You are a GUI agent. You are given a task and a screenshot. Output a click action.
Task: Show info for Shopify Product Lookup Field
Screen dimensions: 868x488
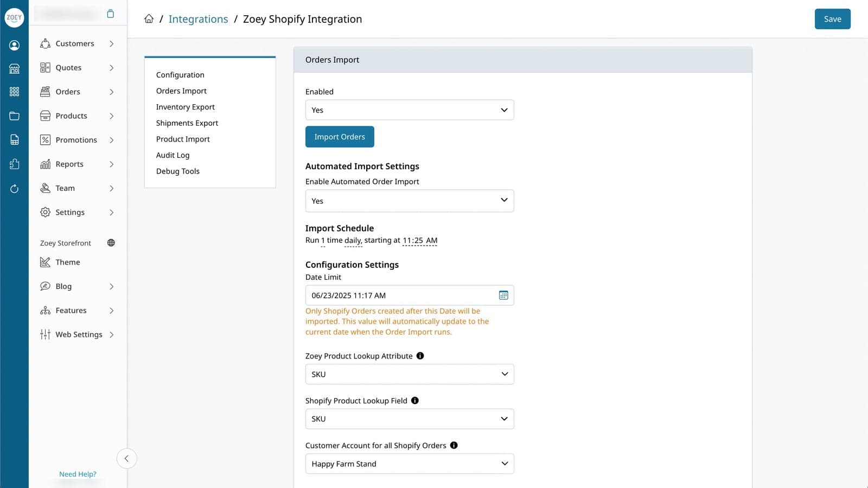[x=414, y=401]
